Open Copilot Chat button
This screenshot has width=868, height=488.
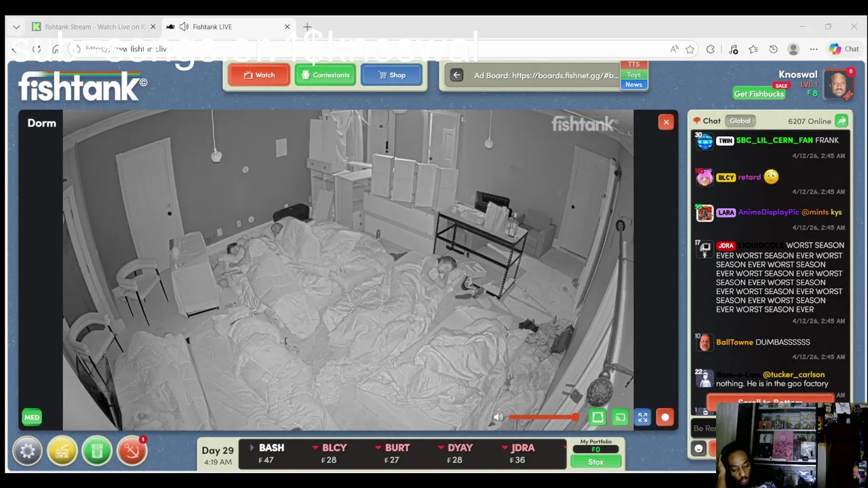pos(844,49)
